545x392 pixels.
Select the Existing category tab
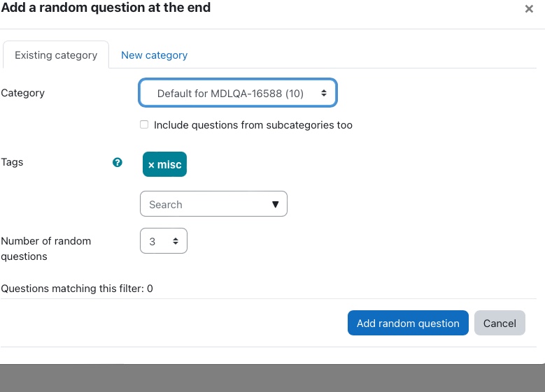[56, 55]
